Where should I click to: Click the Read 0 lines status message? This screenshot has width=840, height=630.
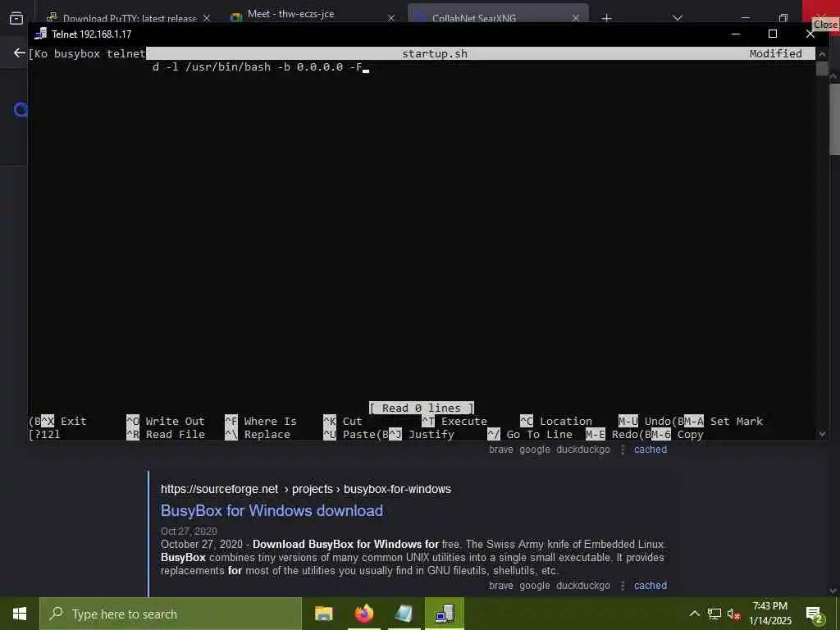[x=421, y=409]
